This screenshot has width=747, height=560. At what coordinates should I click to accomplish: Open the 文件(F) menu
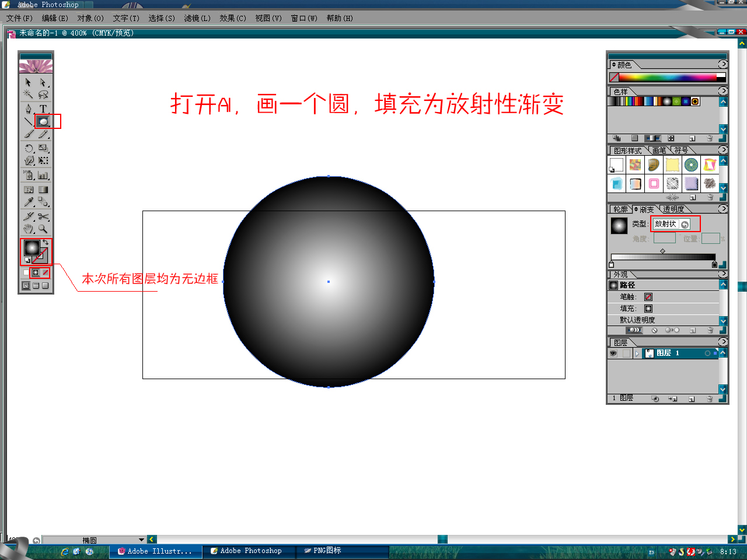coord(19,18)
